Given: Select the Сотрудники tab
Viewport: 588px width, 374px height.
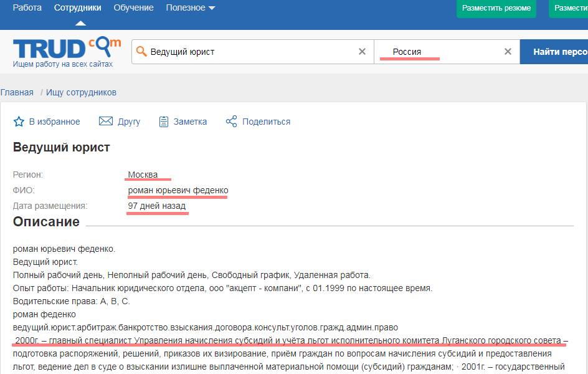Looking at the screenshot, I should tap(78, 8).
